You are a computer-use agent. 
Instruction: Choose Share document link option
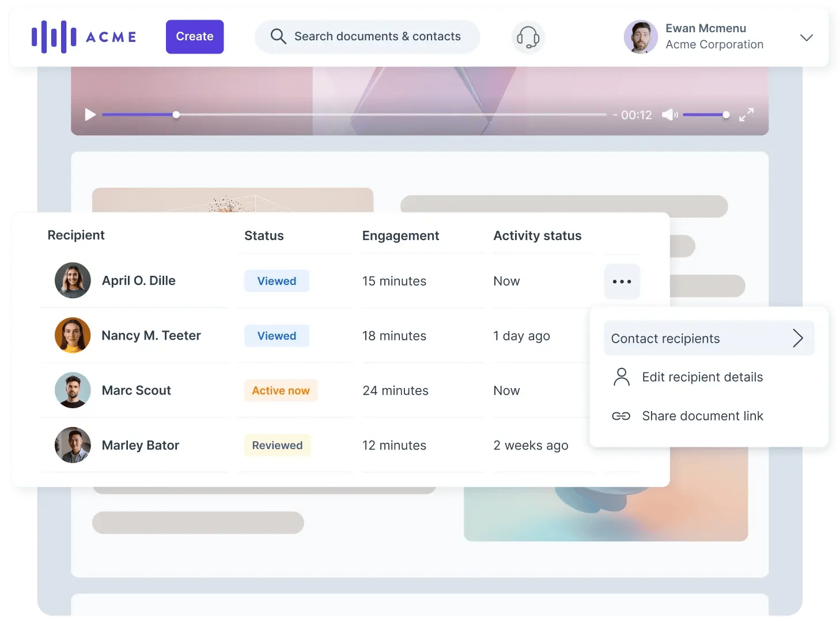702,416
